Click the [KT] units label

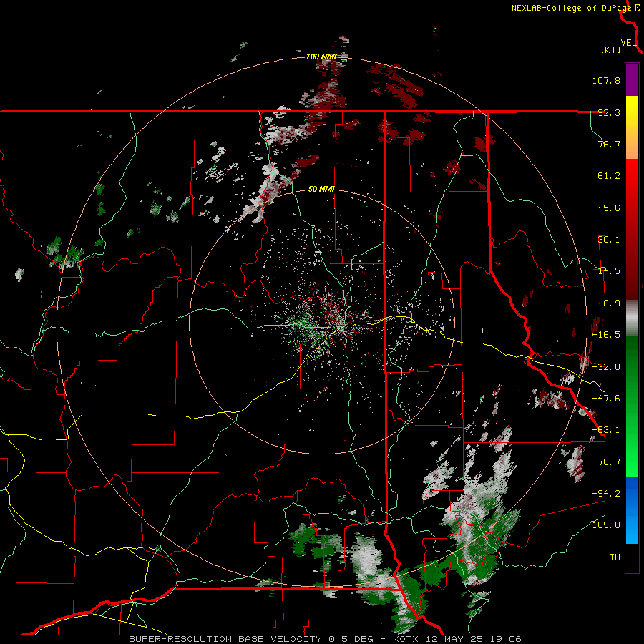(x=610, y=49)
